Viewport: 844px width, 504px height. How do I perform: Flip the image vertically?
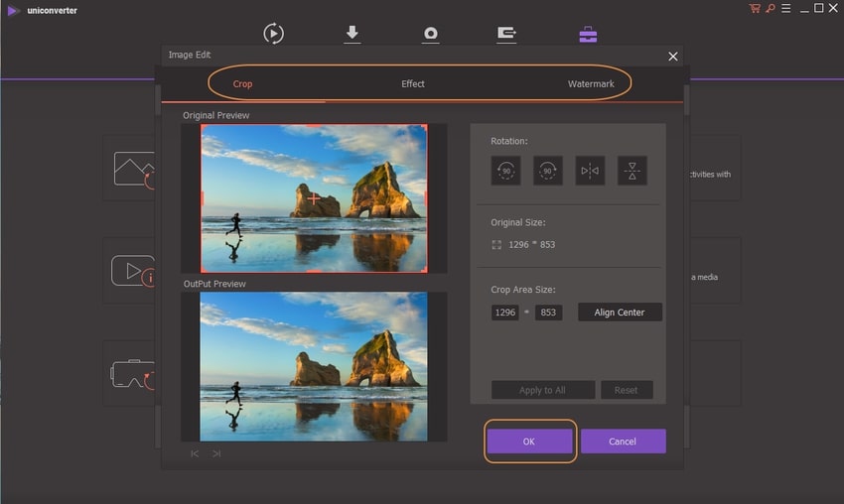tap(632, 171)
